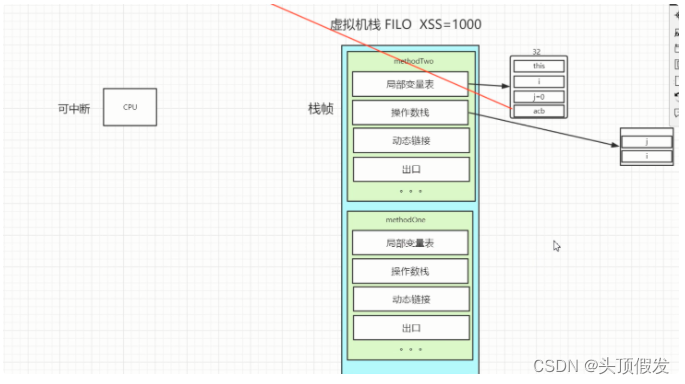
Task: Click the '32' label above variable table
Action: pos(536,52)
